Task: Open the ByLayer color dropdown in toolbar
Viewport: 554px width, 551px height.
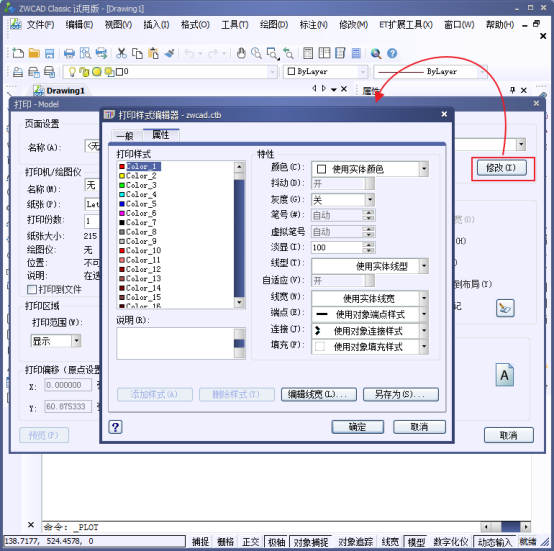Action: (x=363, y=72)
